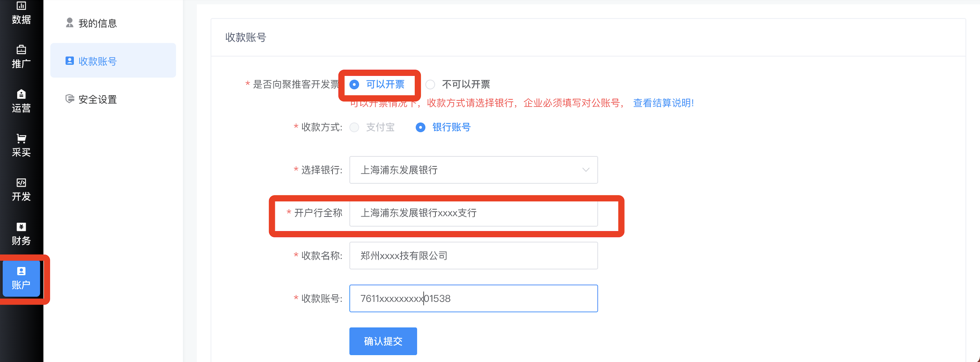
Task: Select the 银行账号 radio option
Action: [x=420, y=128]
